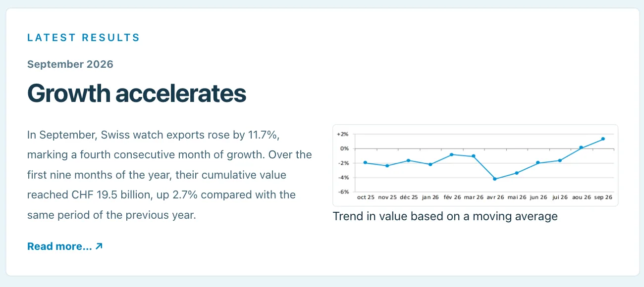
Task: Select the Latest Results section label
Action: tap(84, 38)
